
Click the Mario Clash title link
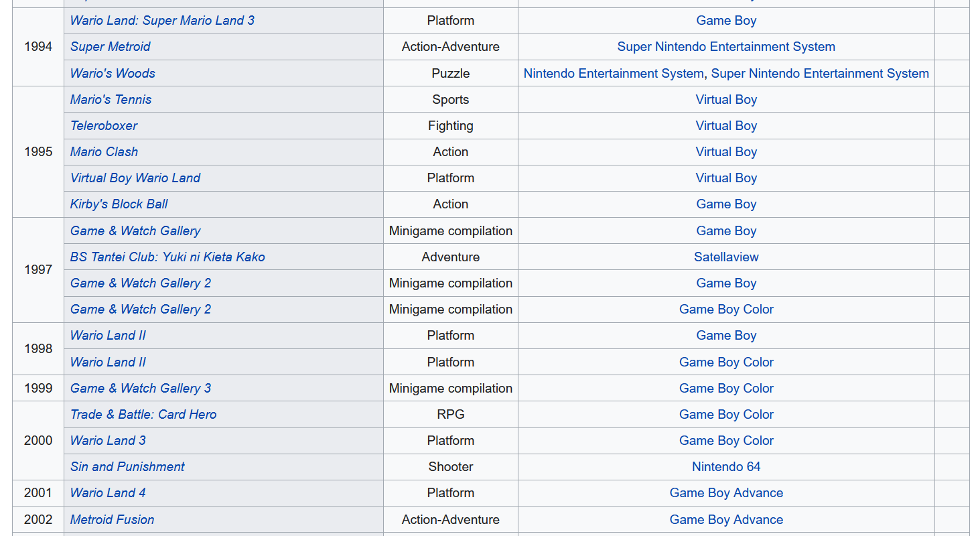(104, 152)
